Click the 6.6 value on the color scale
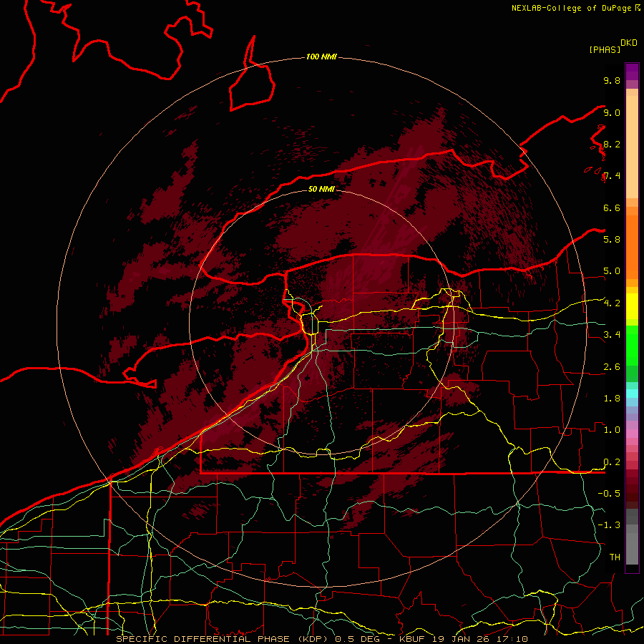644x644 pixels. (612, 208)
